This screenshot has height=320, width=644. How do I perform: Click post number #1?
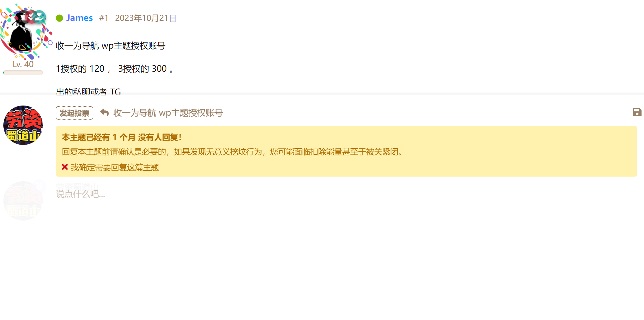(104, 18)
